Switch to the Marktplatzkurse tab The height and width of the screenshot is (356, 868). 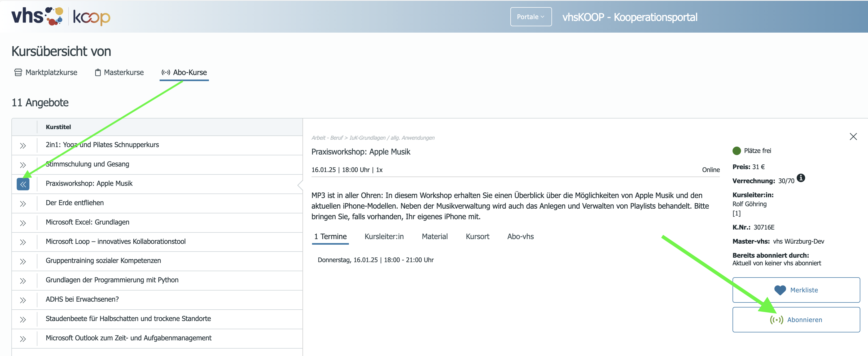click(x=46, y=72)
